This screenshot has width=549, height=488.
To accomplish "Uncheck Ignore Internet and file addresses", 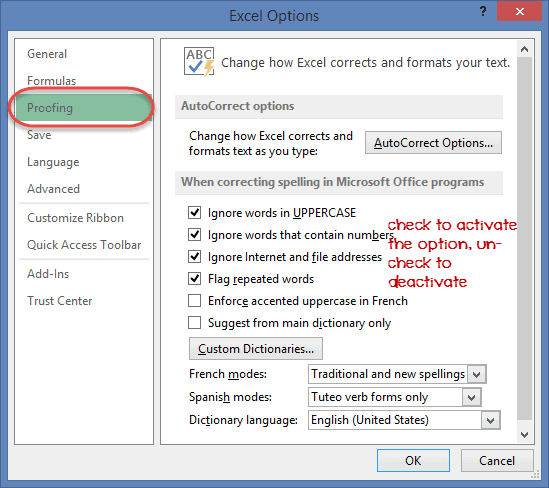I will [195, 257].
